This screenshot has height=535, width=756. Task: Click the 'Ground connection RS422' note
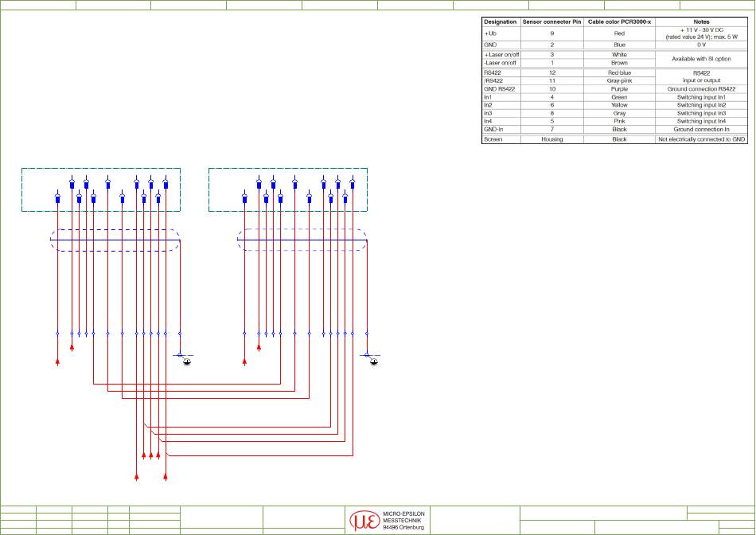click(x=701, y=89)
